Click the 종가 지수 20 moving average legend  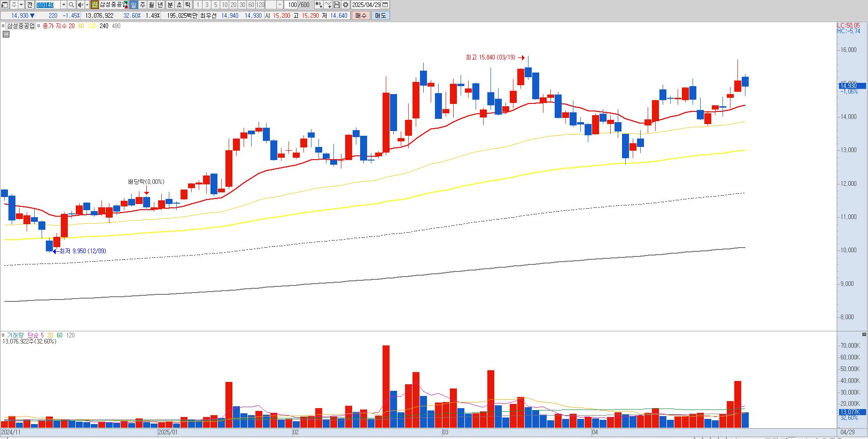pyautogui.click(x=58, y=26)
